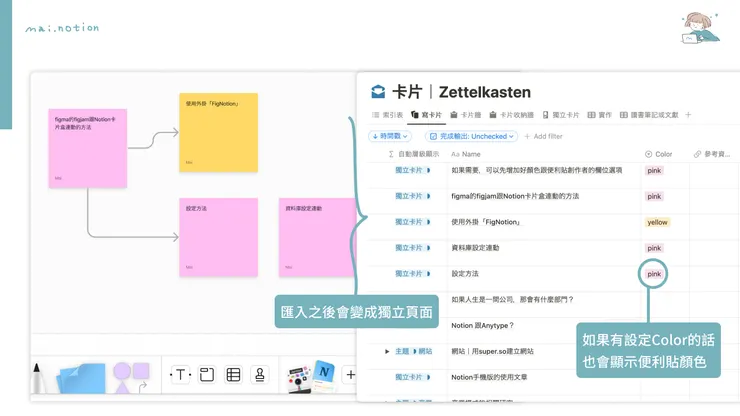740x416 pixels.
Task: Select pink sticky '資料庫設定連動'
Action: 317,237
